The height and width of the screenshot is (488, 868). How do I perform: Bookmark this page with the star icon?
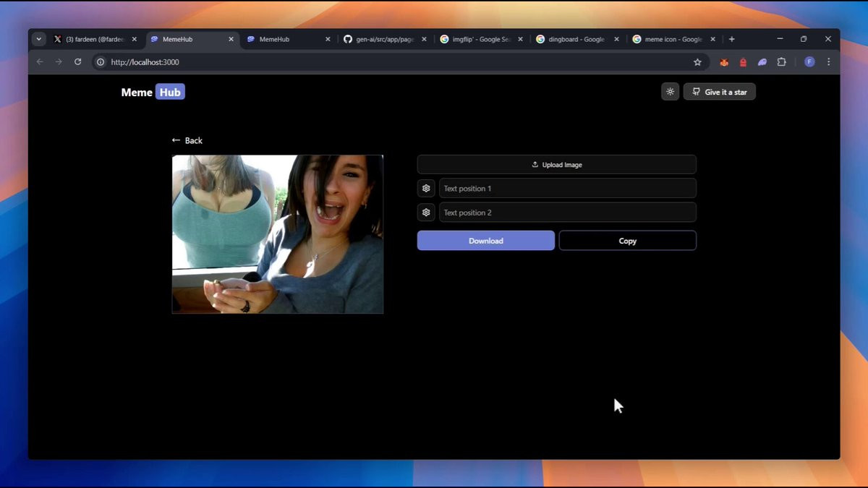point(697,62)
